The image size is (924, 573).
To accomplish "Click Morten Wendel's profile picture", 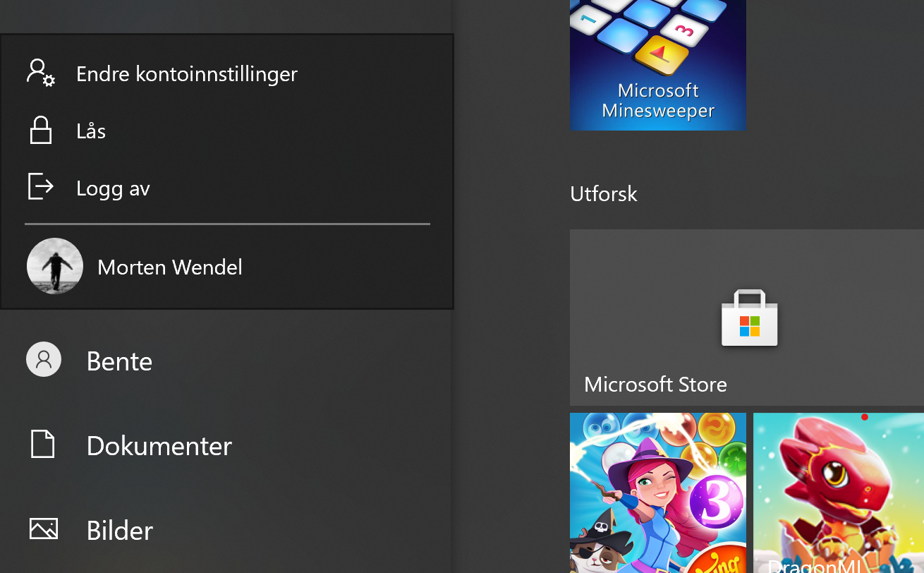I will pos(54,266).
